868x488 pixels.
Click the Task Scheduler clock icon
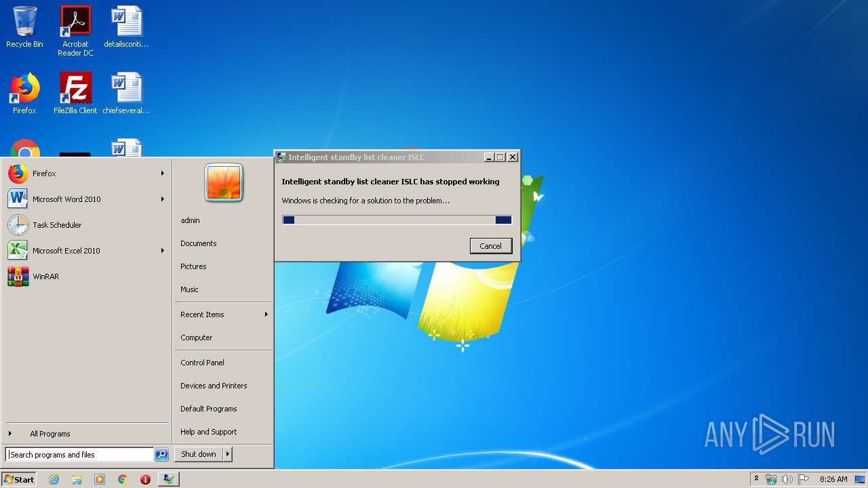tap(18, 225)
